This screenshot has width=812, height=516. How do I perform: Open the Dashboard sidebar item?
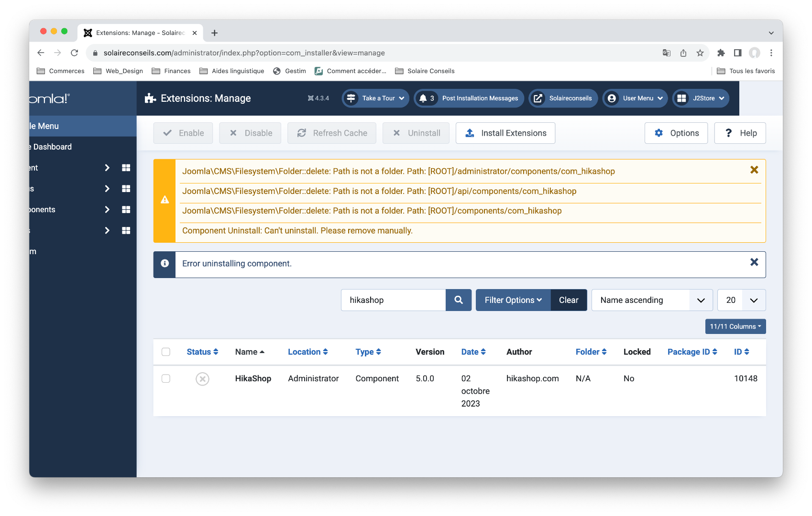(x=83, y=147)
